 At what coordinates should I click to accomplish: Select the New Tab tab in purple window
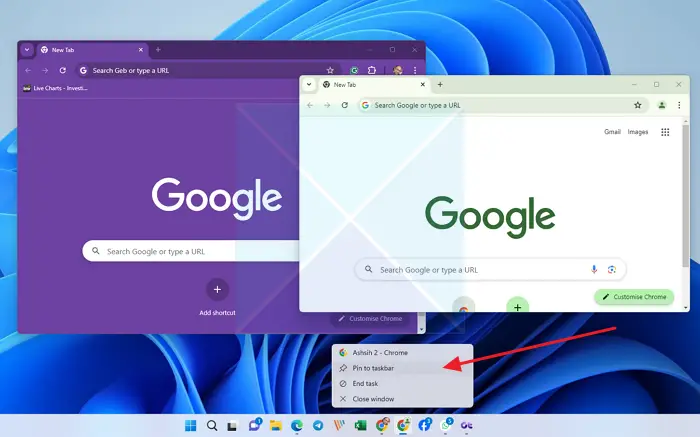click(x=92, y=50)
